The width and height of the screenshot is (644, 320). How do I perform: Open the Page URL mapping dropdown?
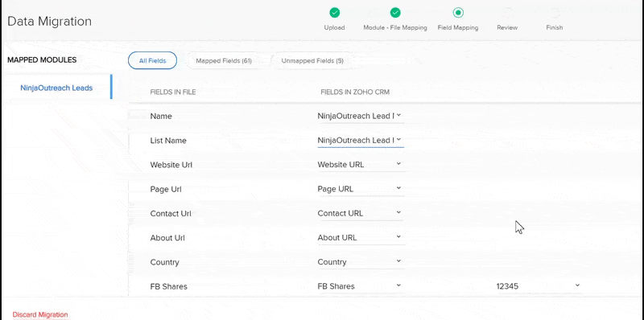click(360, 189)
